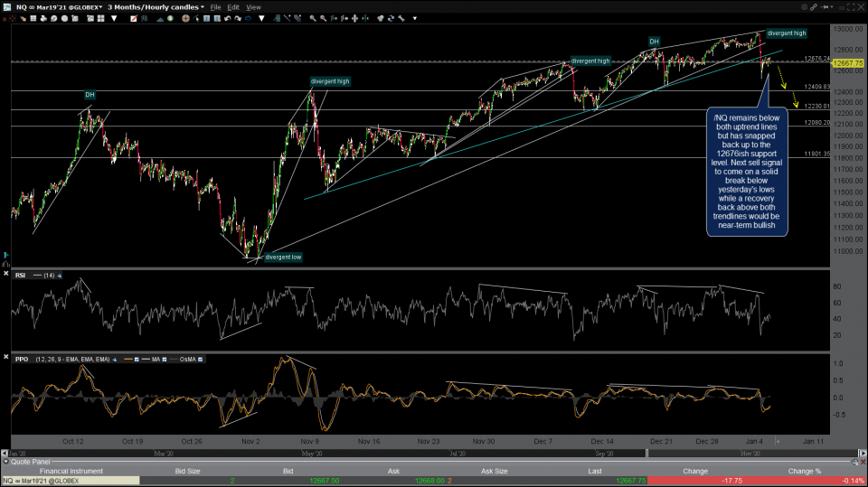Click the pushpin icon at top right
The width and height of the screenshot is (868, 487).
[825, 7]
